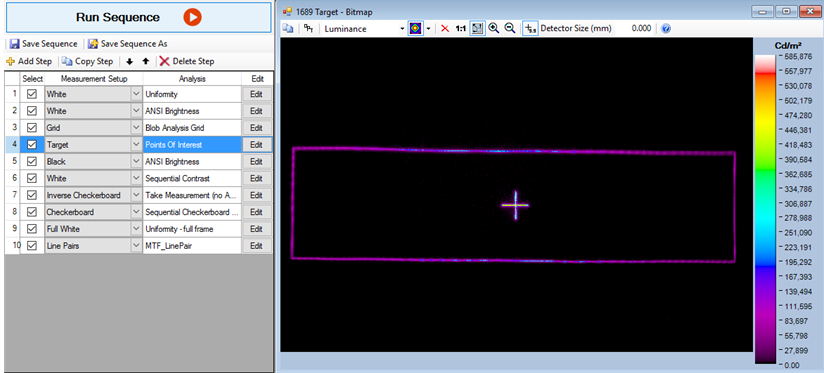Expand the Luminance dropdown

403,29
